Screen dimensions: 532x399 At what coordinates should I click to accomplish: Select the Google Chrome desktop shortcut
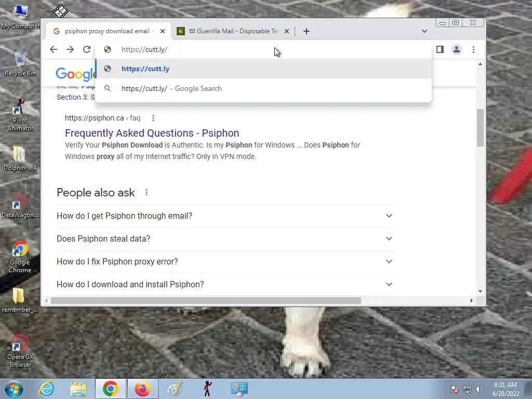pyautogui.click(x=20, y=257)
